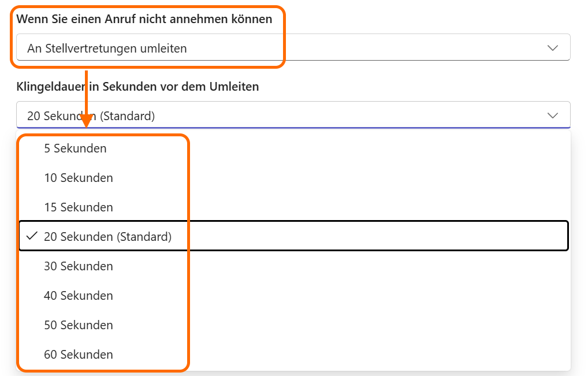Pick the 15 Sekunden entry
This screenshot has width=588, height=376.
(x=78, y=207)
